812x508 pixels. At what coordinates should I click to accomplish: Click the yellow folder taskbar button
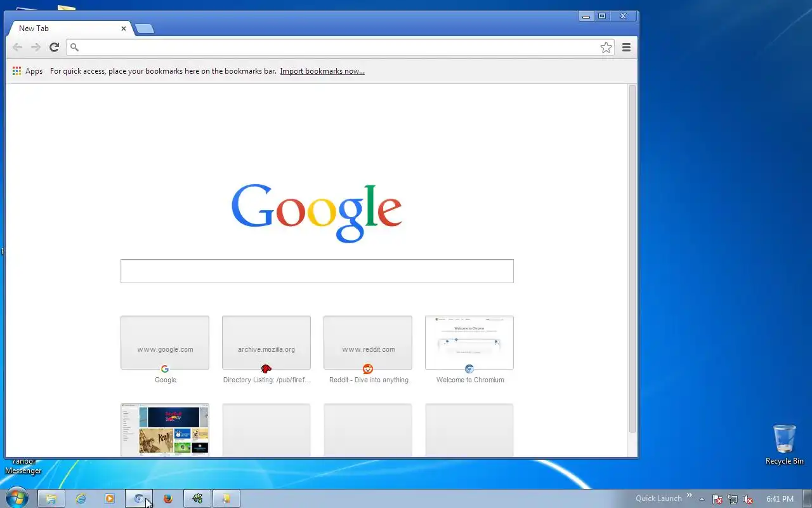[x=226, y=498]
